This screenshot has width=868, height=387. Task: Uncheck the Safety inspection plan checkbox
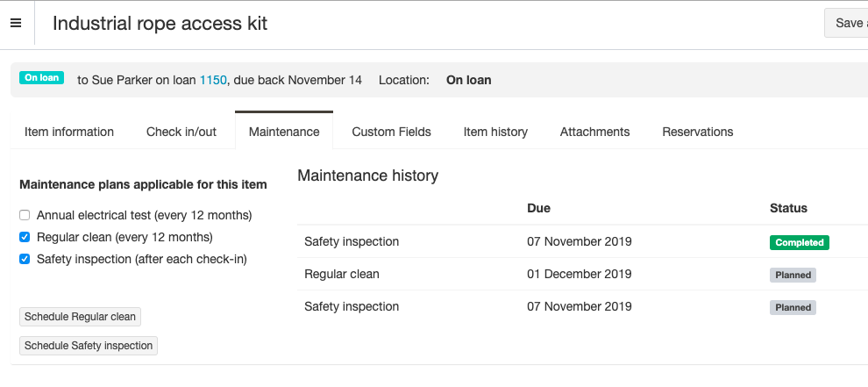coord(25,259)
